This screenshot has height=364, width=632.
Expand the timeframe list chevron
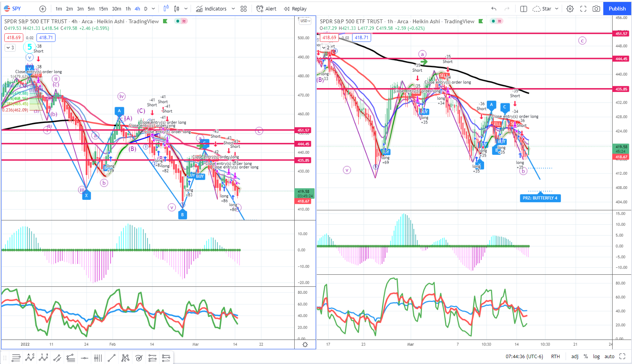point(153,9)
